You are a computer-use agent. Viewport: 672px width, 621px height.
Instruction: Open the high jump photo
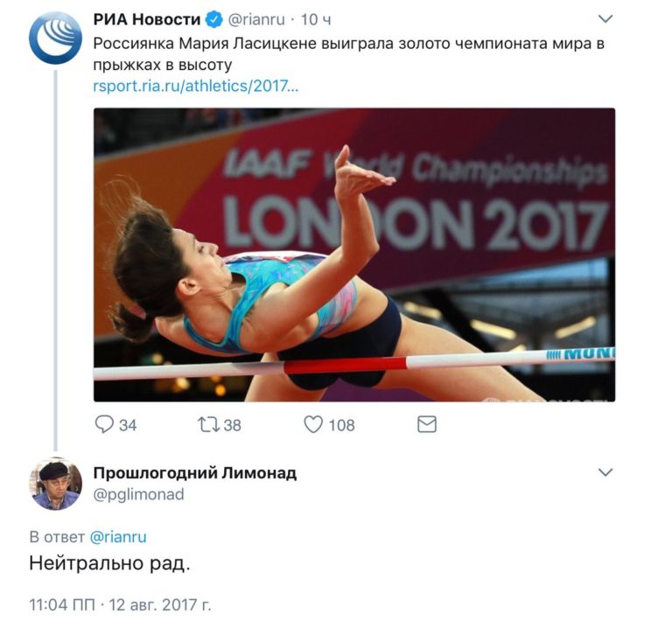[x=354, y=255]
